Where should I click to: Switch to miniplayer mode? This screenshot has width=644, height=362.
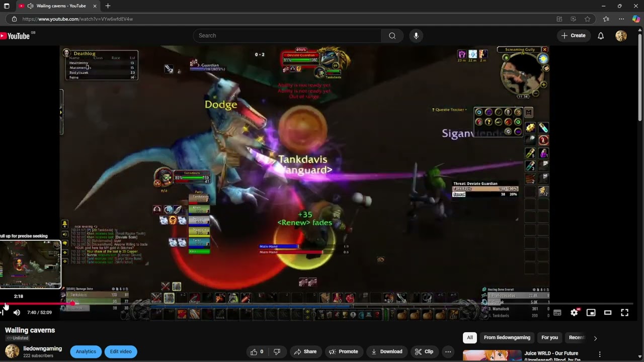coord(591,313)
